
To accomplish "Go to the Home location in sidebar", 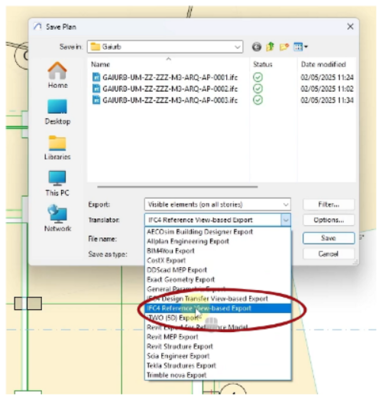I will click(57, 75).
